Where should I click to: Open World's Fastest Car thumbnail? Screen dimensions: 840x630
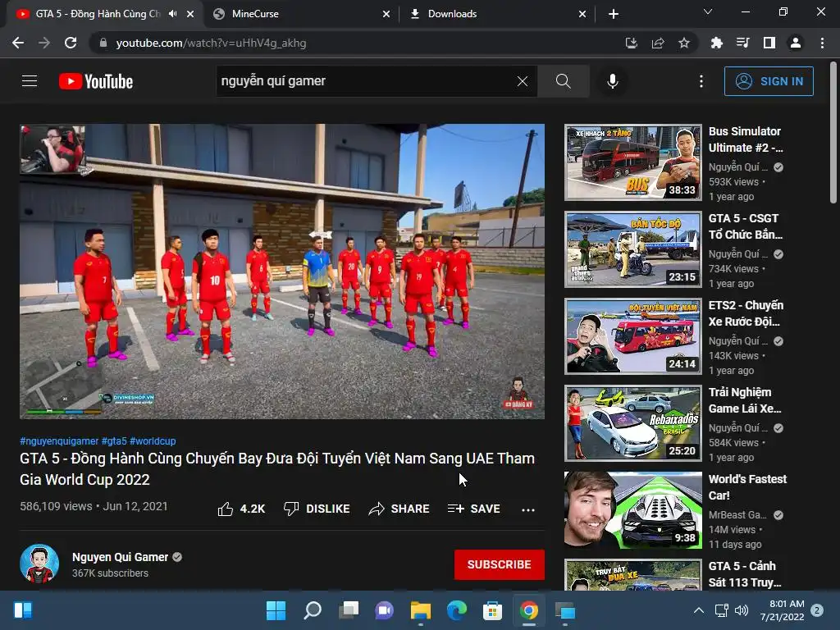633,510
